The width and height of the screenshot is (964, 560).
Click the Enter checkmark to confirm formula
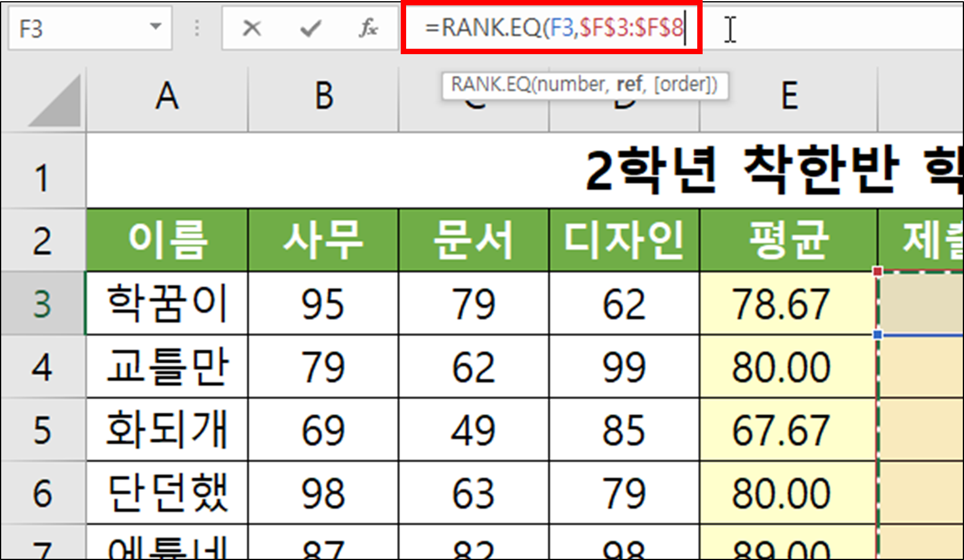(309, 28)
